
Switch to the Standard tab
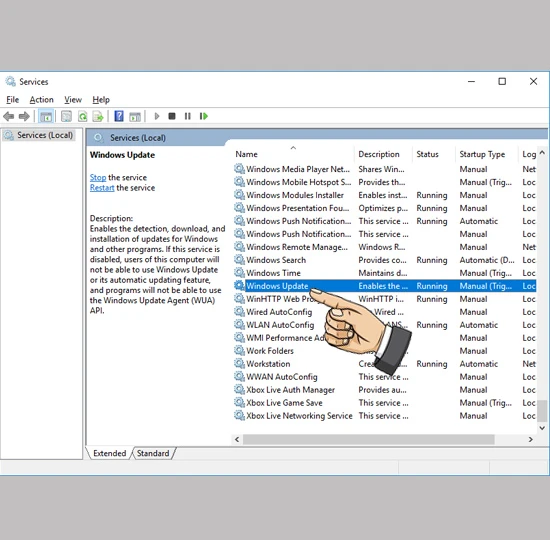[153, 453]
